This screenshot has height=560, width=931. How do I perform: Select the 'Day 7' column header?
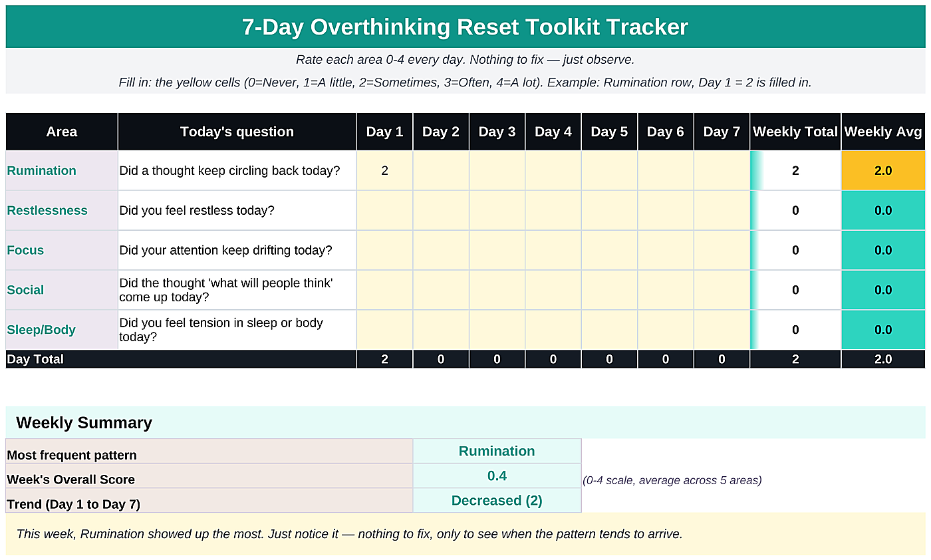pyautogui.click(x=722, y=132)
